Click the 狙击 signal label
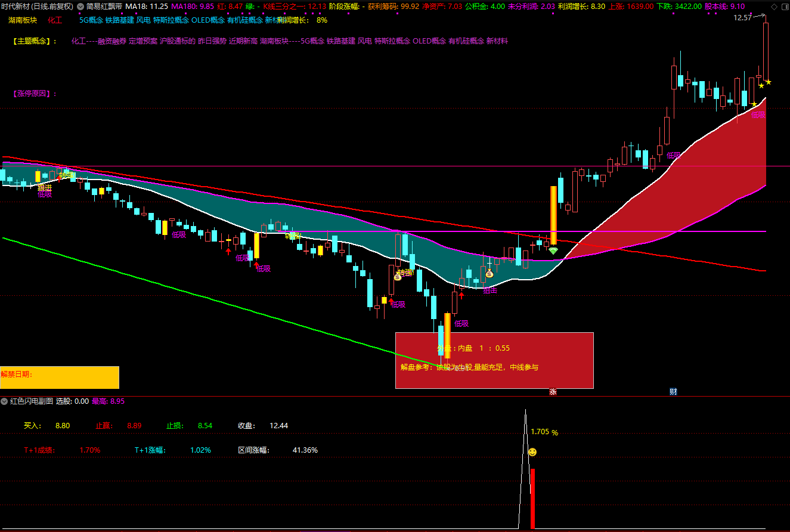The width and height of the screenshot is (790, 532). click(x=490, y=290)
